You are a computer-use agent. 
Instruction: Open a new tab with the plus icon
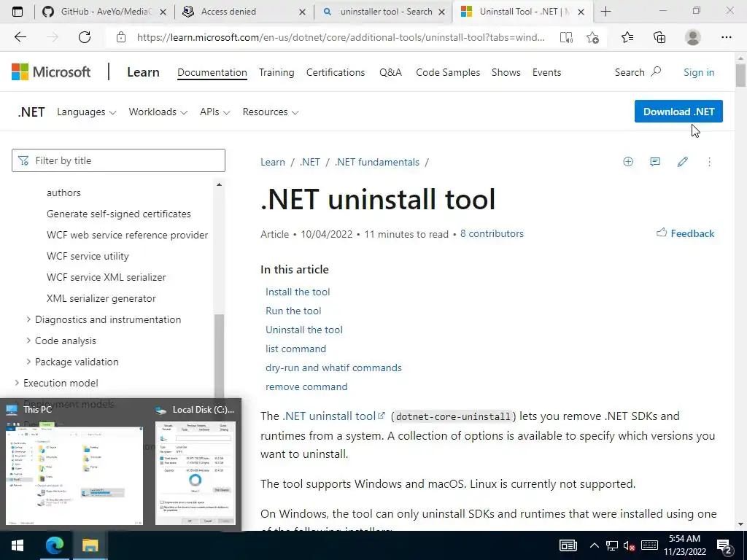[605, 12]
